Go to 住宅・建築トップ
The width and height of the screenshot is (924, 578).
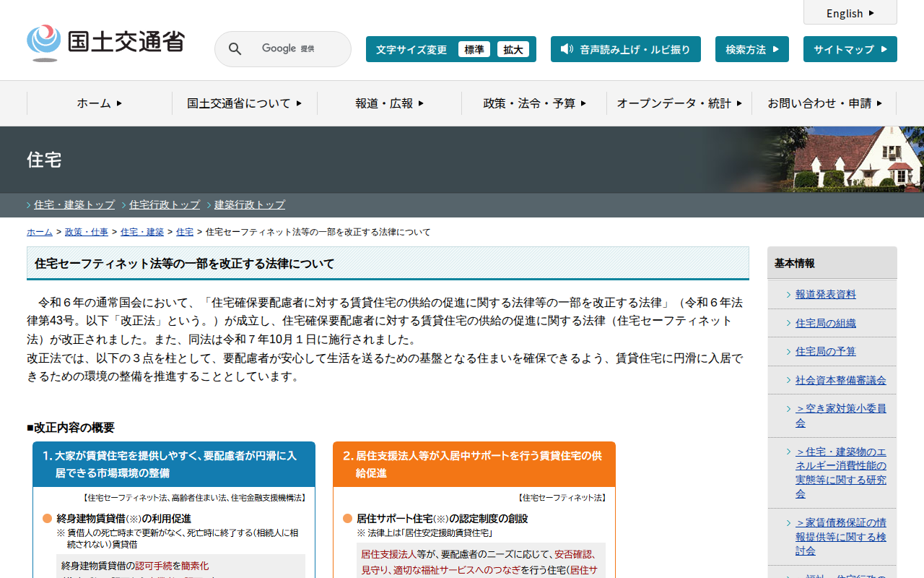pos(74,204)
